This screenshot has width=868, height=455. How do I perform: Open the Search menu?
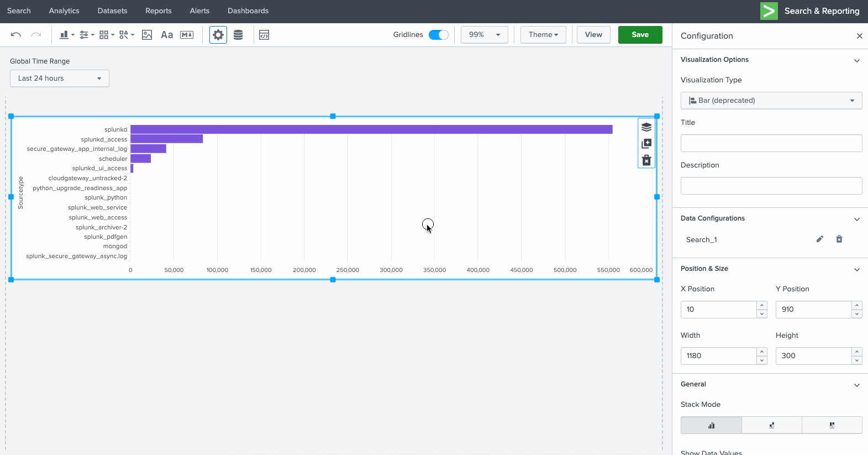(x=19, y=11)
